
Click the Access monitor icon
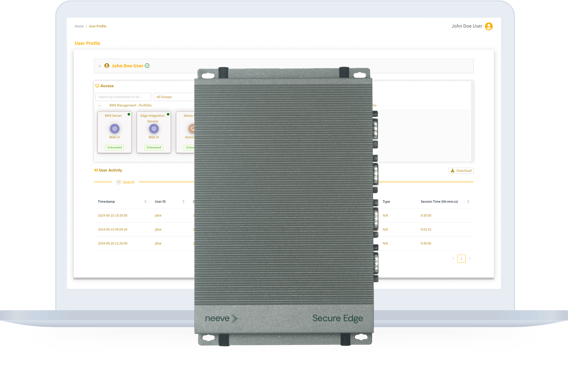(x=97, y=86)
